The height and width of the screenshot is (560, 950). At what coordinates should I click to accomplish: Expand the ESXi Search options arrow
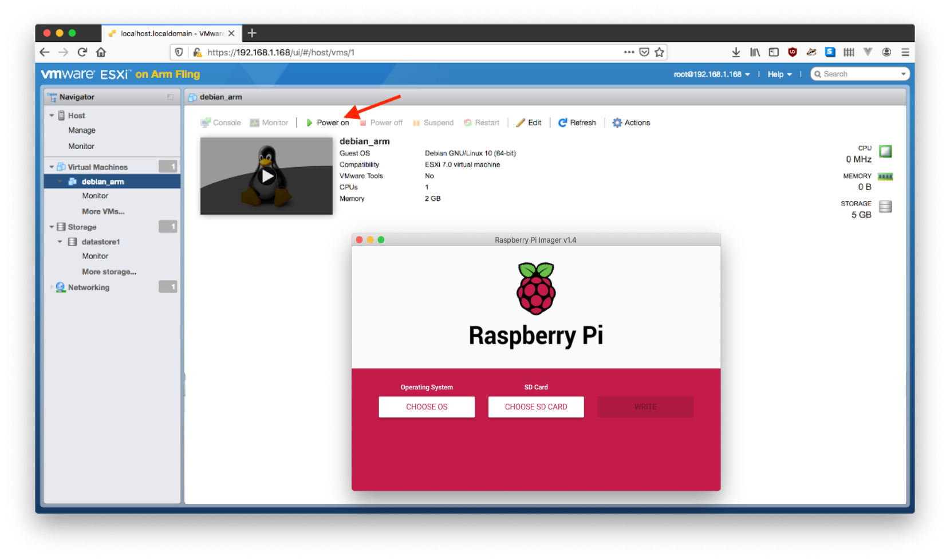(904, 74)
